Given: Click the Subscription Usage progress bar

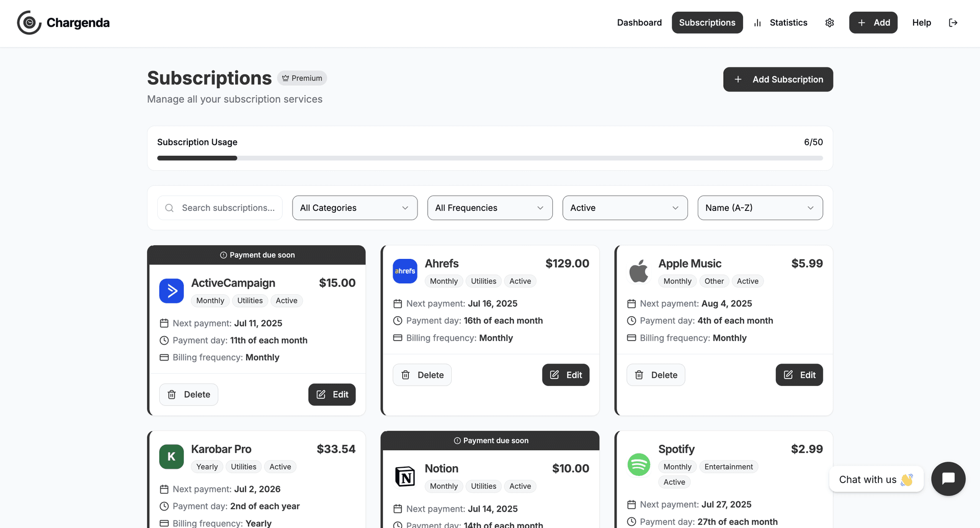Looking at the screenshot, I should click(x=490, y=158).
